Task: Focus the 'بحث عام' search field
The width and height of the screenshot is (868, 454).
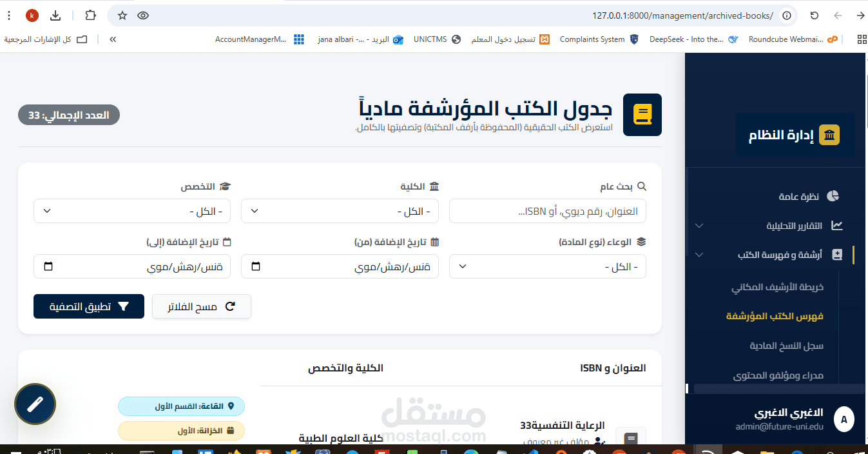Action: tap(548, 211)
